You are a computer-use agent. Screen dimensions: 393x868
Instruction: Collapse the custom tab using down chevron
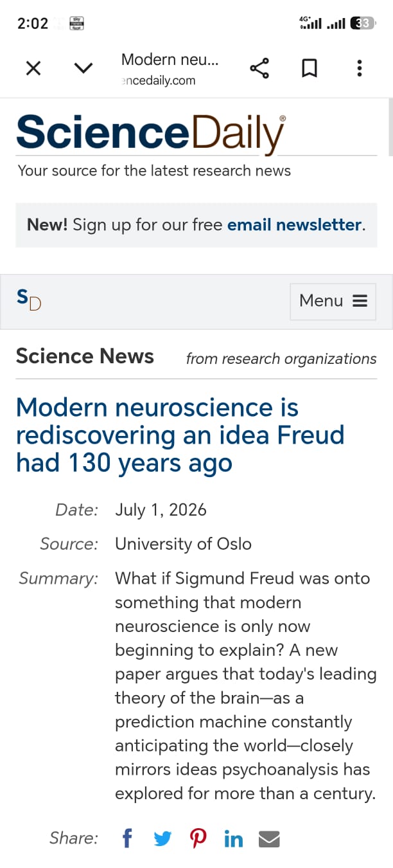83,68
